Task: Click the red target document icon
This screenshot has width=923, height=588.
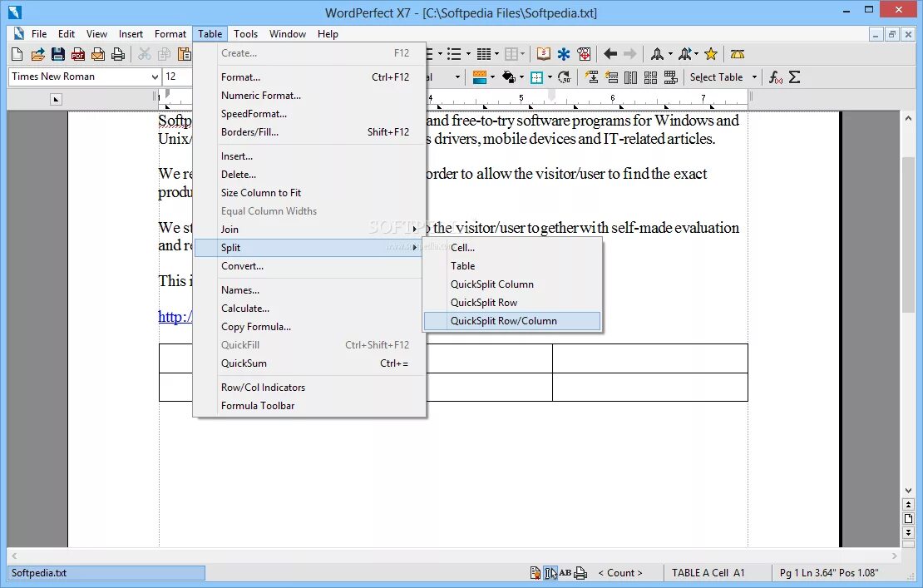Action: point(584,54)
